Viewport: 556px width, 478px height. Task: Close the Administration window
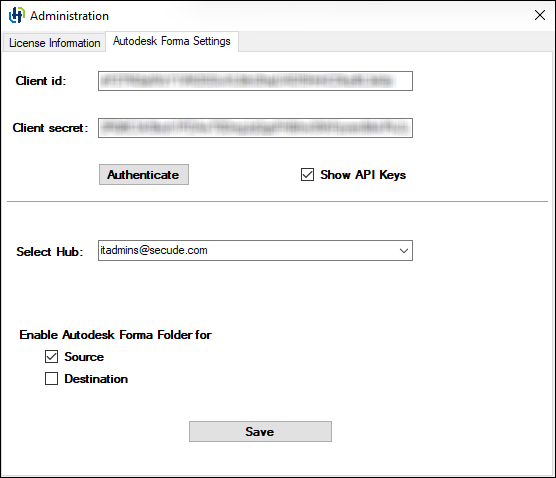click(540, 15)
